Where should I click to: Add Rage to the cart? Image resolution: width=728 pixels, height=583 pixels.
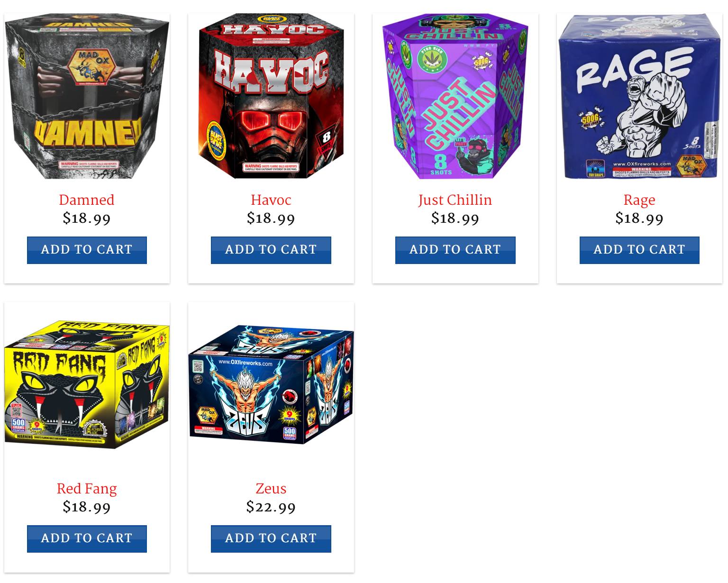pyautogui.click(x=639, y=250)
